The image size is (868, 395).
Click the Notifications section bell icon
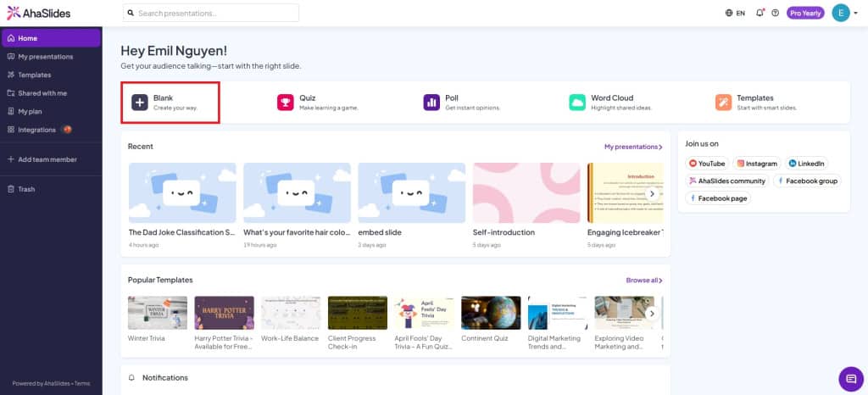click(131, 378)
